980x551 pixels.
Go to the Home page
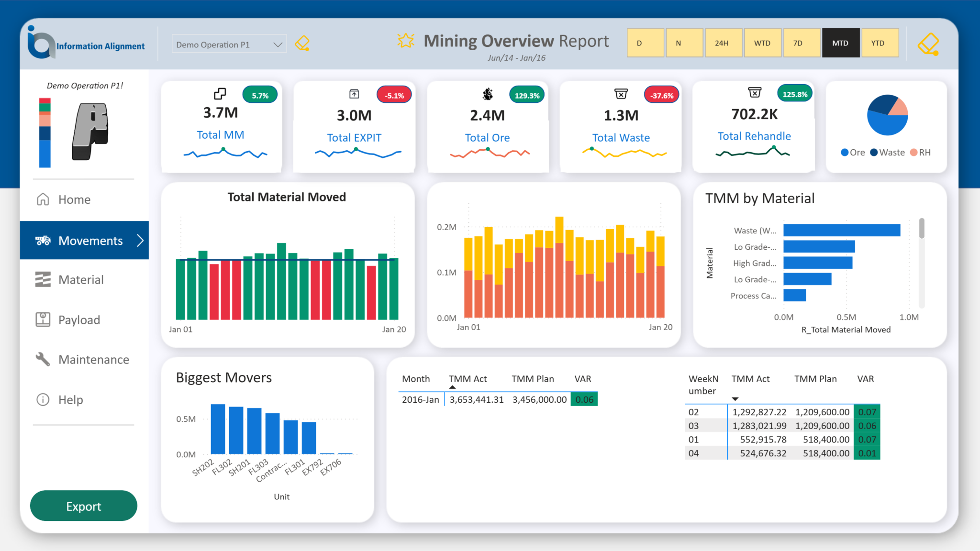[x=84, y=199]
